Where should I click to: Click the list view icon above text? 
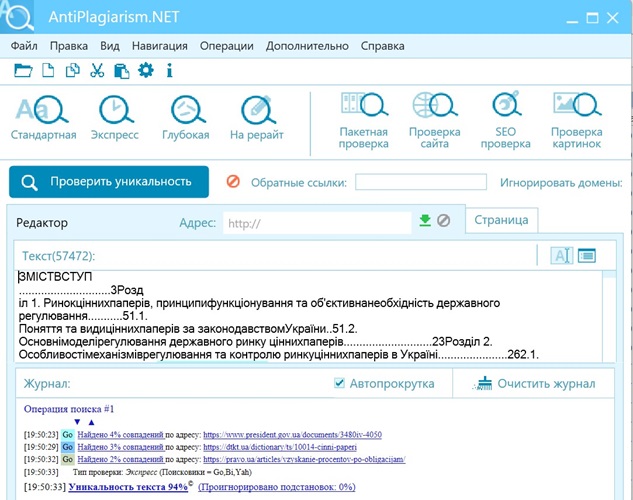pyautogui.click(x=587, y=255)
